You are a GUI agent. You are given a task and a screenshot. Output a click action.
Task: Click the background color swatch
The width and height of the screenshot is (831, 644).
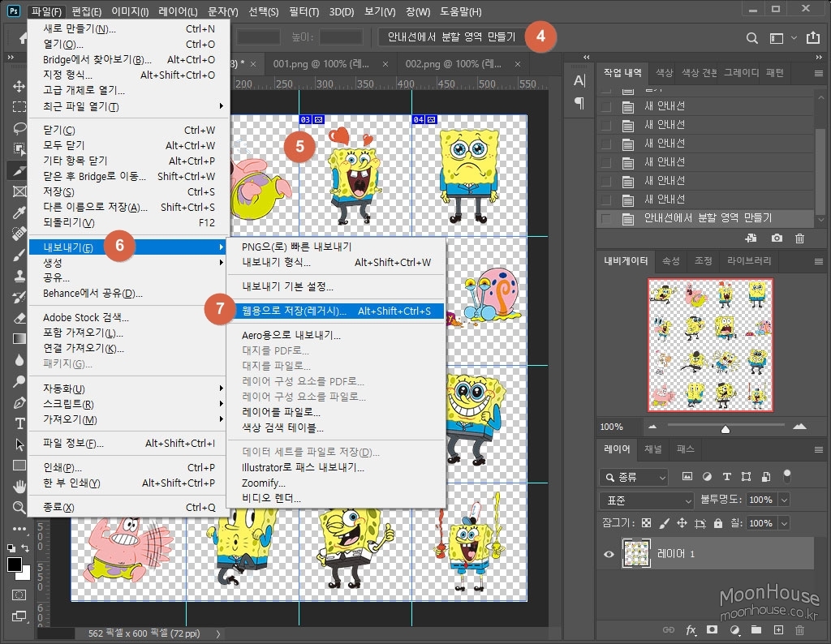coord(26,575)
